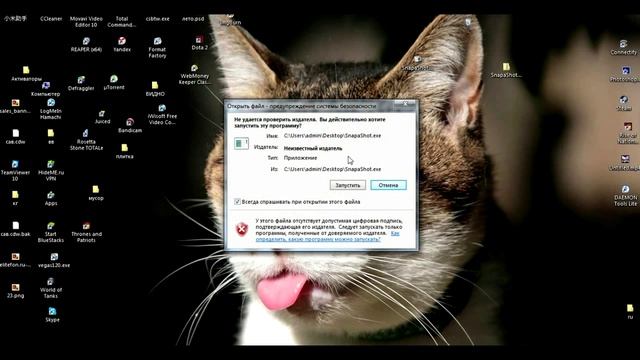Select the Bandicam desktop shortcut
The image size is (640, 360).
(130, 126)
